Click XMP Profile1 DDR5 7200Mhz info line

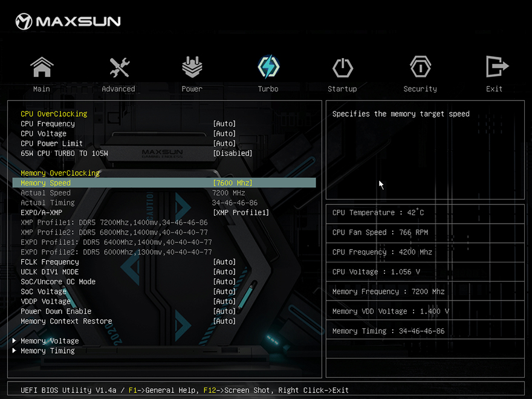114,222
